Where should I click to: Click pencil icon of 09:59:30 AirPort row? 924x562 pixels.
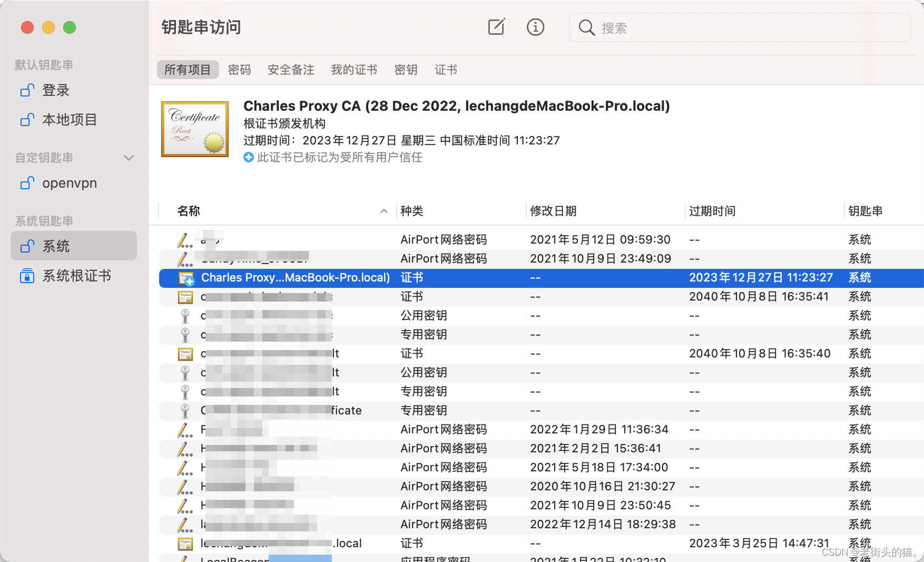click(x=185, y=240)
